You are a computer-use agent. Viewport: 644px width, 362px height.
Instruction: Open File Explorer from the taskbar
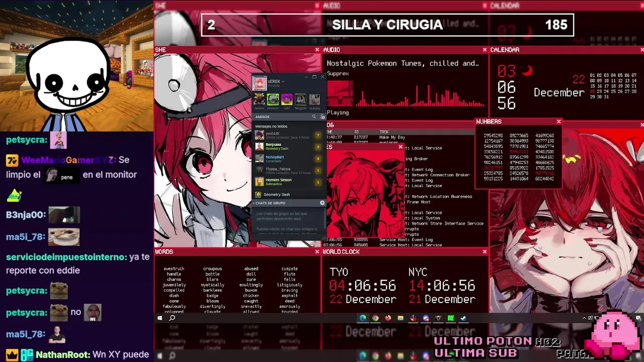400,318
